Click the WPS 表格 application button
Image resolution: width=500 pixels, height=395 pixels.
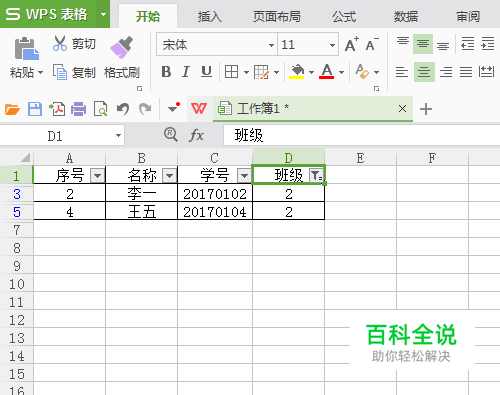(48, 14)
